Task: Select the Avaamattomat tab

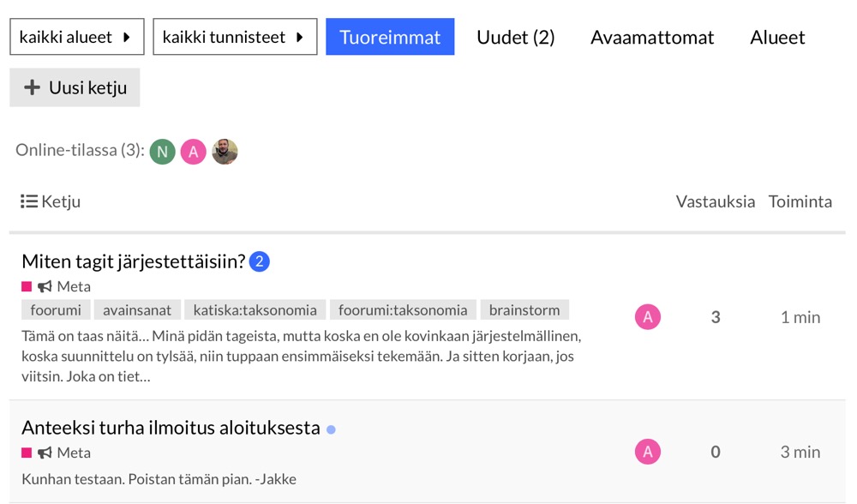Action: click(x=652, y=37)
